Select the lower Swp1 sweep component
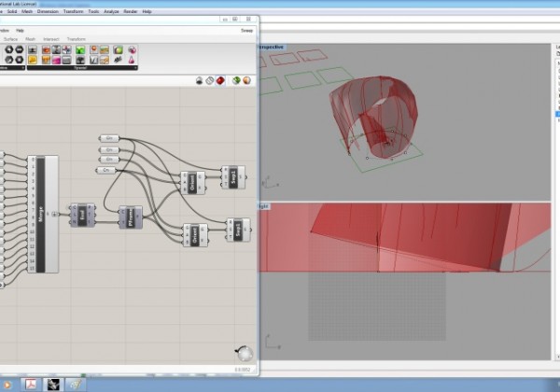This screenshot has width=560, height=392. [x=237, y=228]
